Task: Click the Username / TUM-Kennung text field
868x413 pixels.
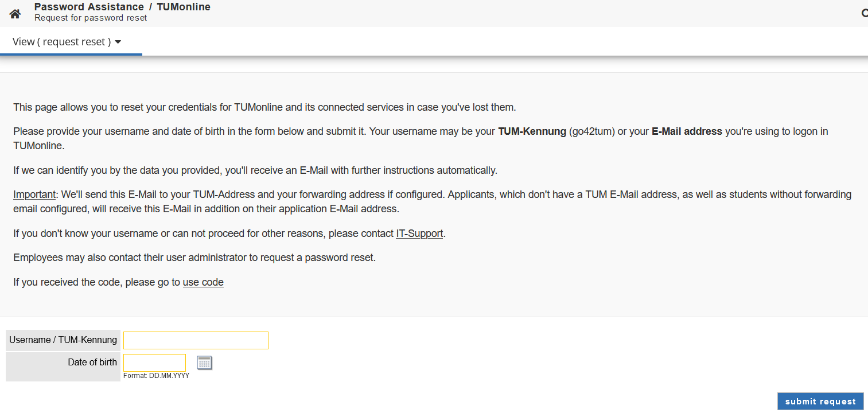Action: pos(196,340)
